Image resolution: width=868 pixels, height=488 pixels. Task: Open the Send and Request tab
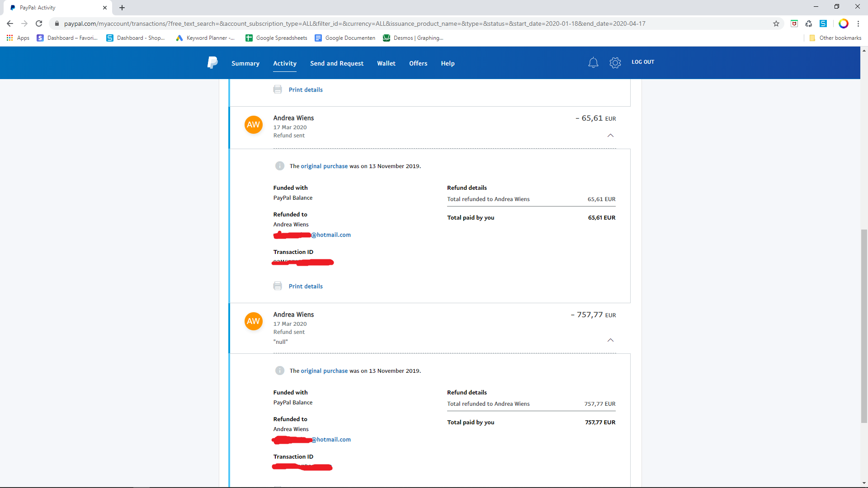pyautogui.click(x=337, y=63)
